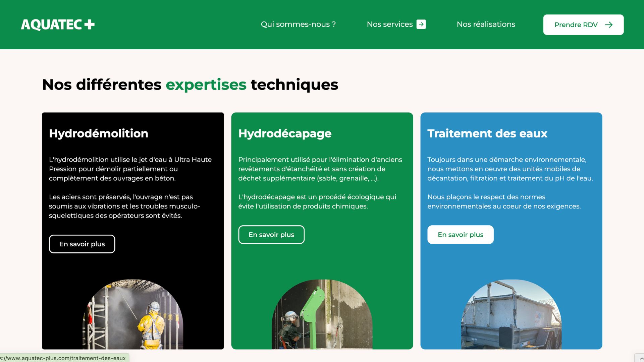Viewport: 644px width, 362px height.
Task: Click the arrow icon in Prendre RDV
Action: click(x=609, y=25)
